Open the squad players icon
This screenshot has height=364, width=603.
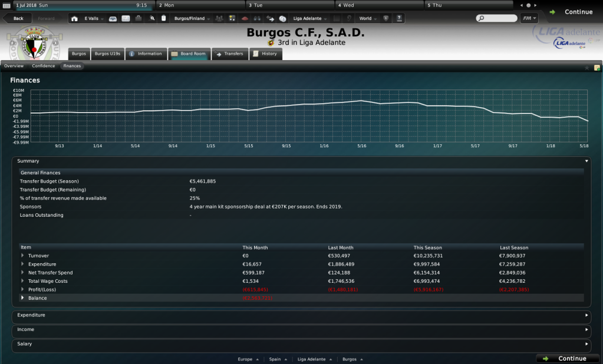click(x=219, y=18)
